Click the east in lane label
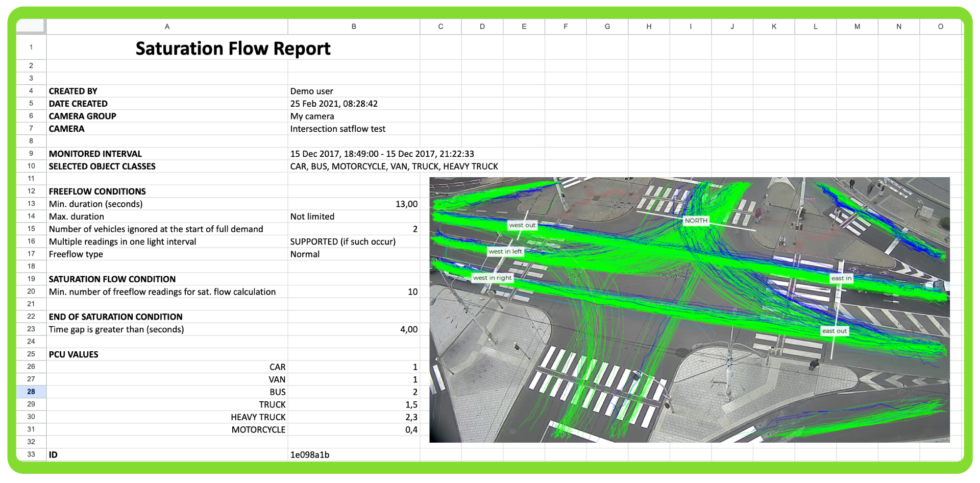This screenshot has width=980, height=483. 841,278
